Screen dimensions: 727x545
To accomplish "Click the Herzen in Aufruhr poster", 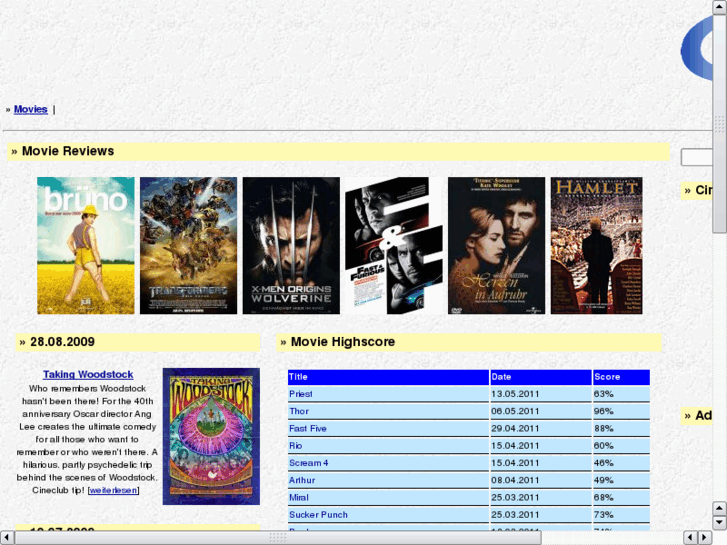I will [x=497, y=245].
